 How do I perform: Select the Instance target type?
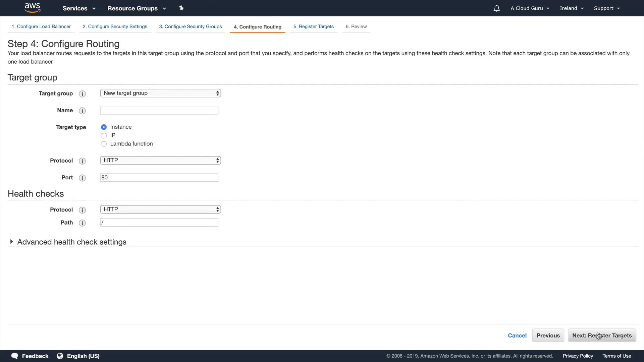click(104, 127)
